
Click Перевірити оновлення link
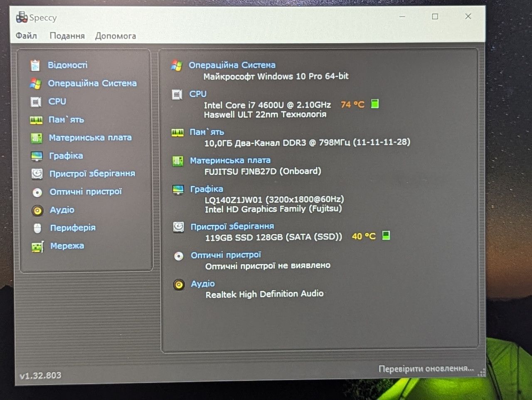click(x=426, y=368)
